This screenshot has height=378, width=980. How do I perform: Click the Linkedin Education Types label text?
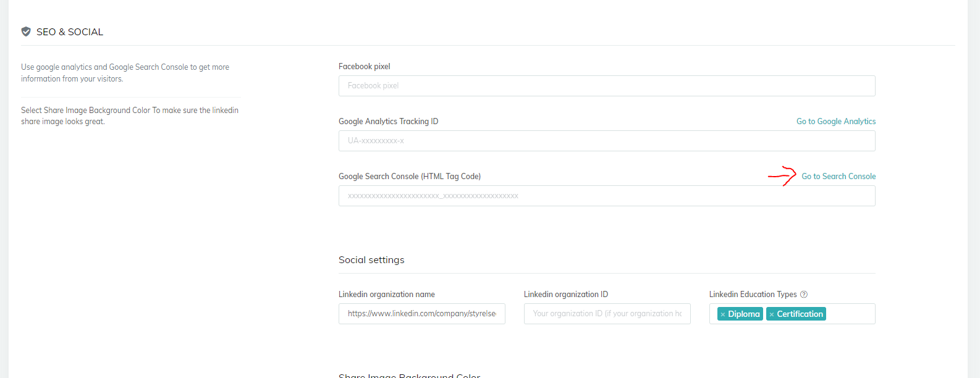point(753,295)
